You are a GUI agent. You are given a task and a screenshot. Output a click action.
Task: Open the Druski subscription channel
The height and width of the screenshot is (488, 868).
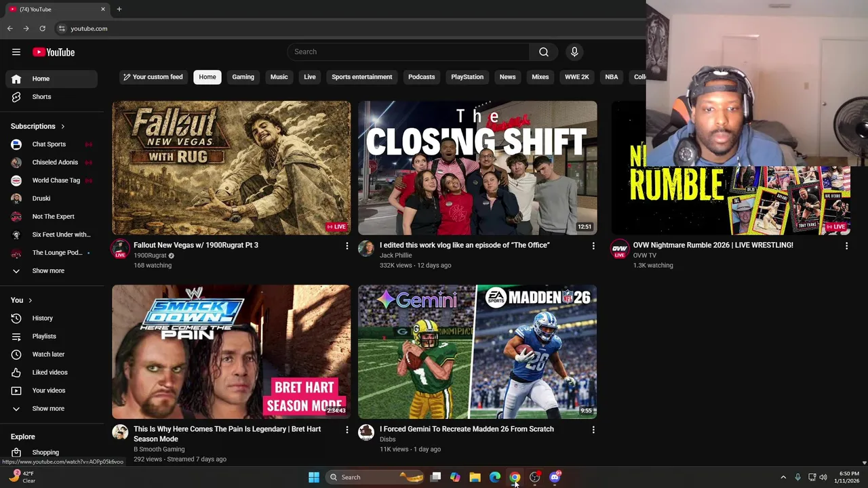pos(52,199)
